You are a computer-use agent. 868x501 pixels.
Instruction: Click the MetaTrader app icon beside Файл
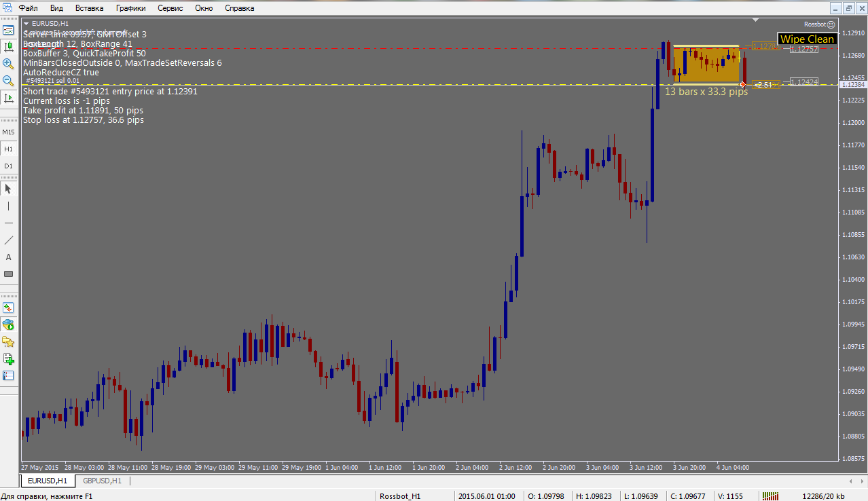click(x=7, y=8)
